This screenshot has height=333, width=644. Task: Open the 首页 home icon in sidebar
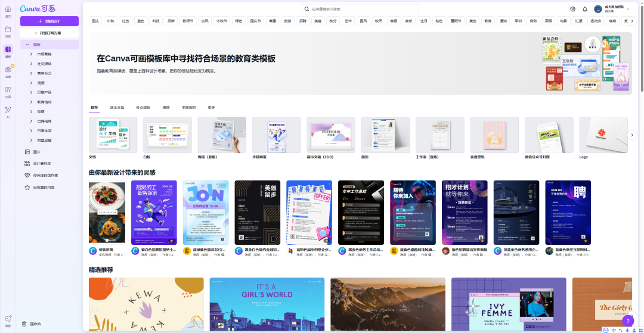8,11
